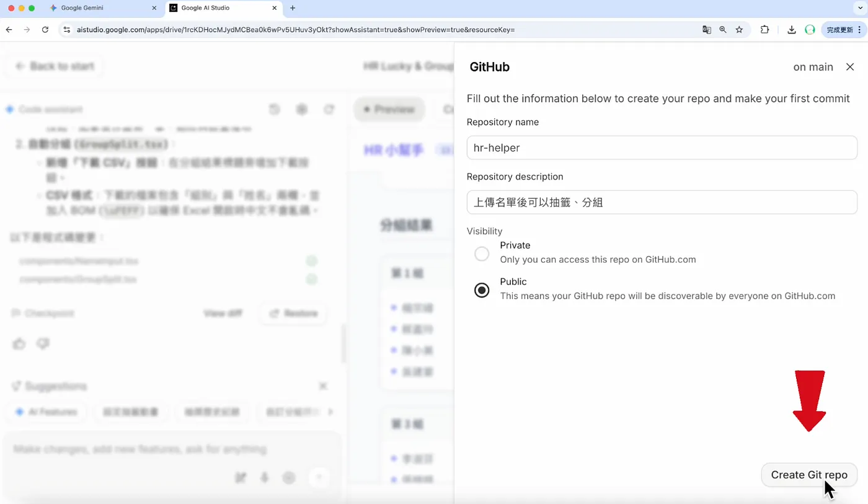Click the 完成更新 update button
The width and height of the screenshot is (868, 504).
(x=844, y=30)
